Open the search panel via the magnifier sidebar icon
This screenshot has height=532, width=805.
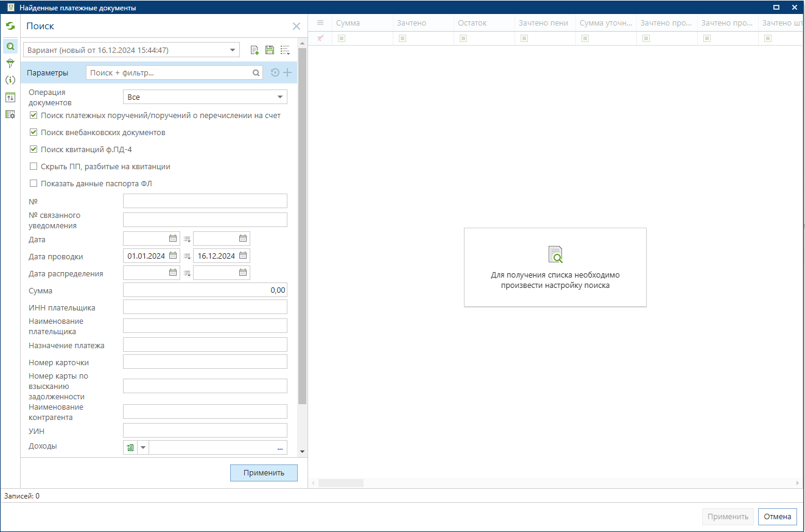click(x=10, y=46)
